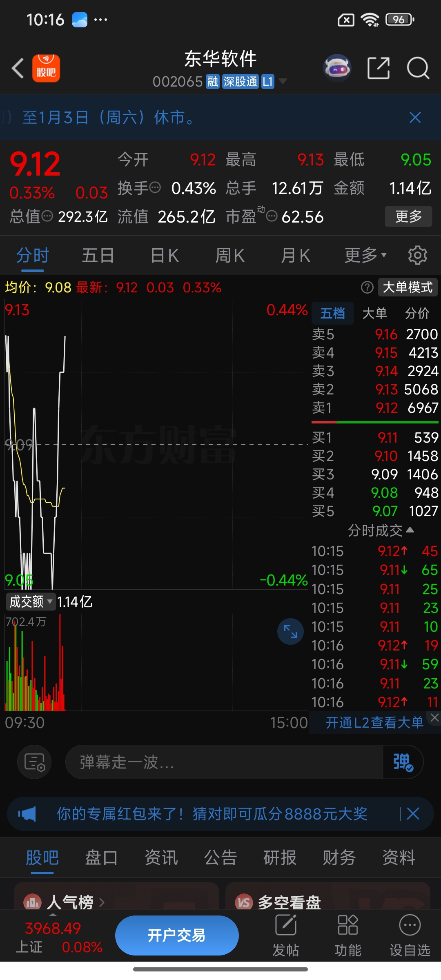Tap the 卖1 9.12 order row

(375, 408)
